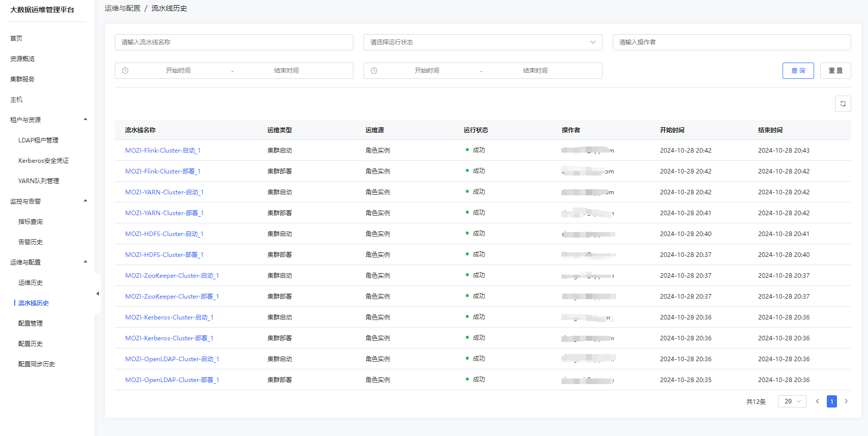Select LDAP租户管理 menu item

(x=38, y=140)
